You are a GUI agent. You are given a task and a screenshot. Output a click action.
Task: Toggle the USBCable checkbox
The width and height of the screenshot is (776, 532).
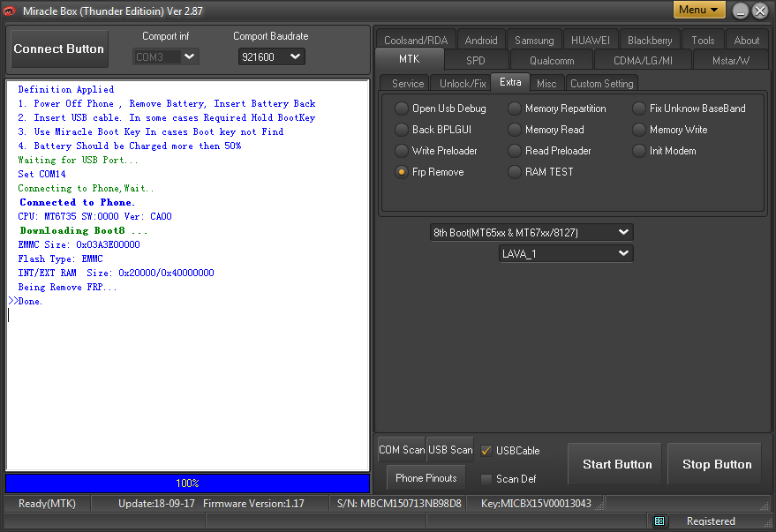(x=486, y=451)
